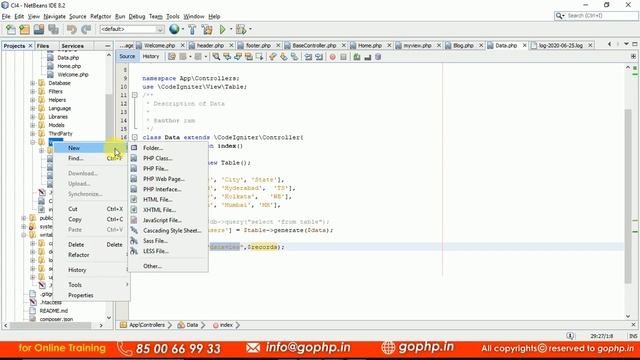Click the Next Bookmark icon
Viewport: 640px width, 360px height.
point(284,57)
